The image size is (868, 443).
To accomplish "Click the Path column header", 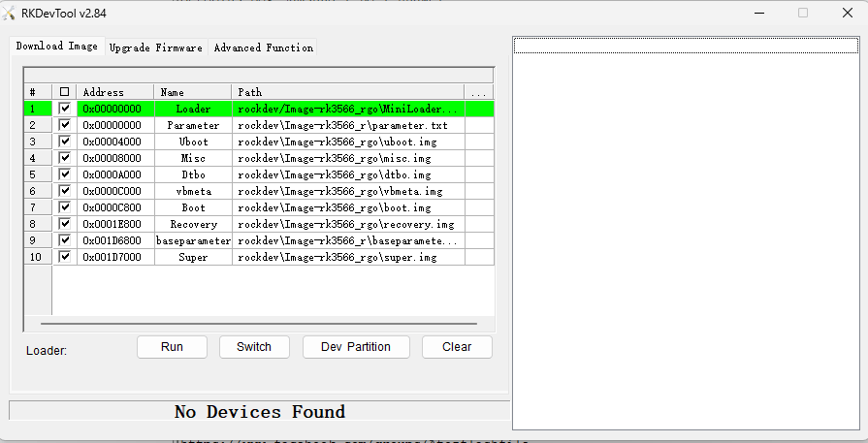I will pyautogui.click(x=348, y=92).
